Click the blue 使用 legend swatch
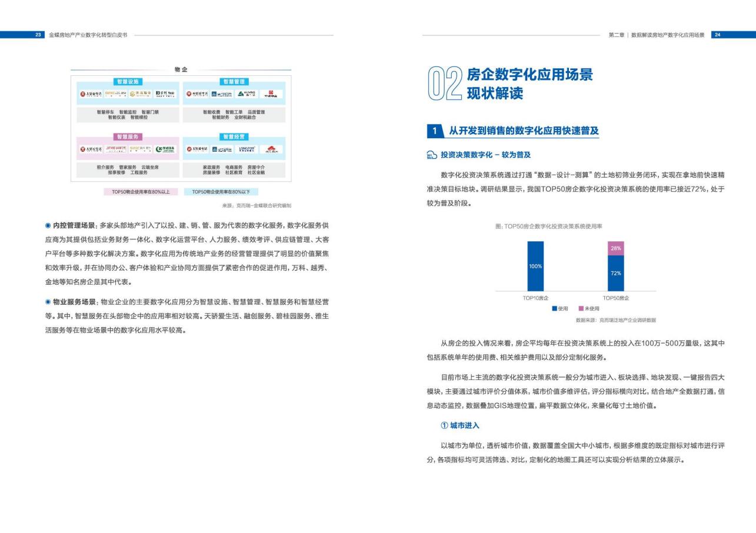This screenshot has height=533, width=756. pyautogui.click(x=554, y=309)
